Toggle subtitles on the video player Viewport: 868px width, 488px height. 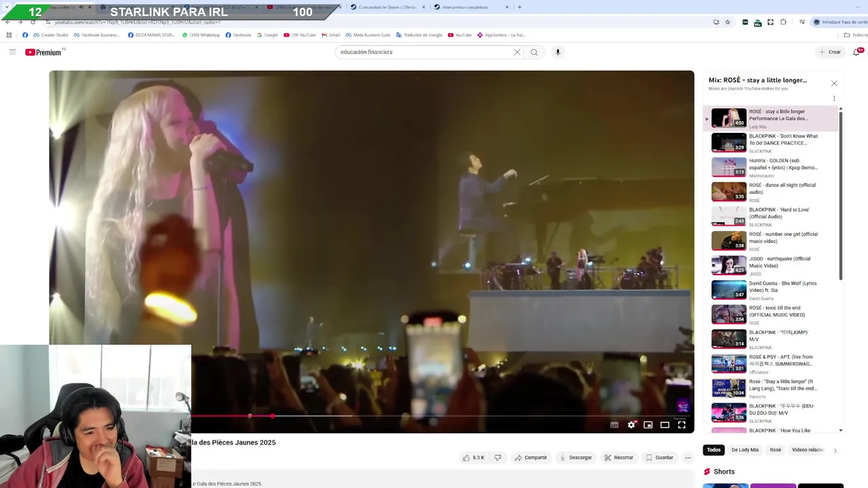614,425
